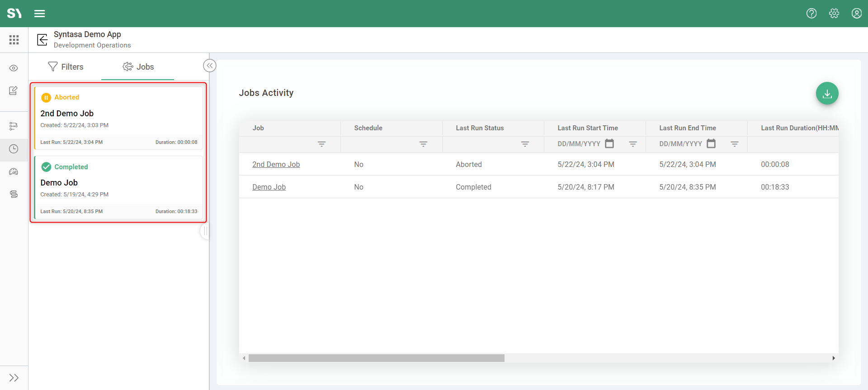Click the back arrow beside Syntasa Demo App
The width and height of the screenshot is (868, 390).
coord(42,40)
